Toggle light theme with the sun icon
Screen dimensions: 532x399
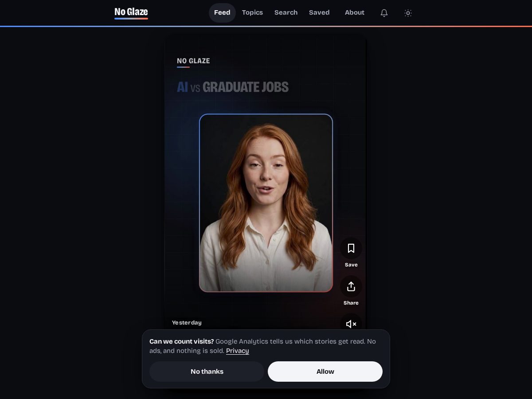[408, 13]
